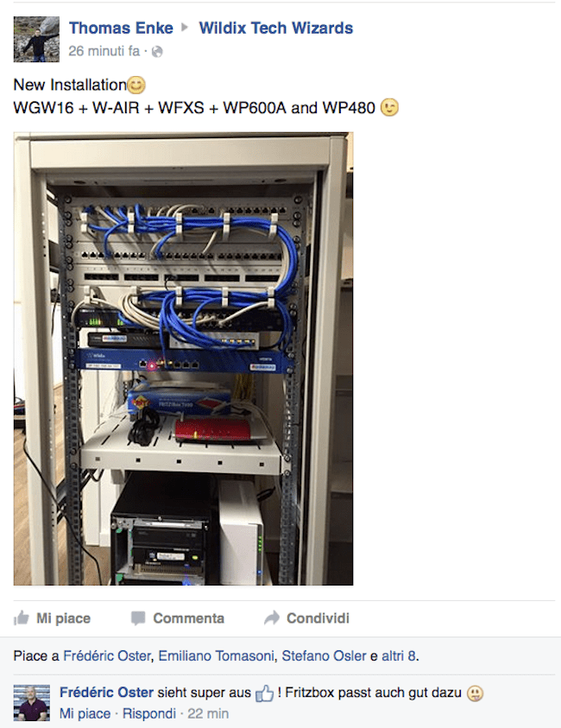The width and height of the screenshot is (561, 728).
Task: Click the Thomas Enke name link
Action: (x=121, y=28)
